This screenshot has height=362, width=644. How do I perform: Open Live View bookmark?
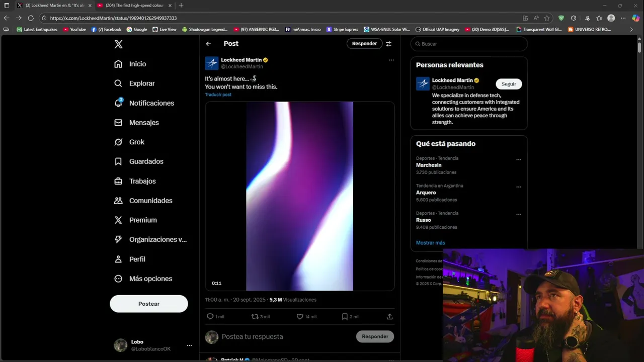click(x=165, y=29)
